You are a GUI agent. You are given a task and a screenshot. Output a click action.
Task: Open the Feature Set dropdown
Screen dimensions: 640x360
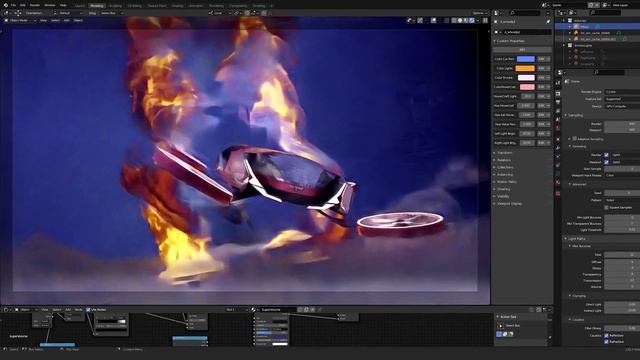tap(622, 99)
